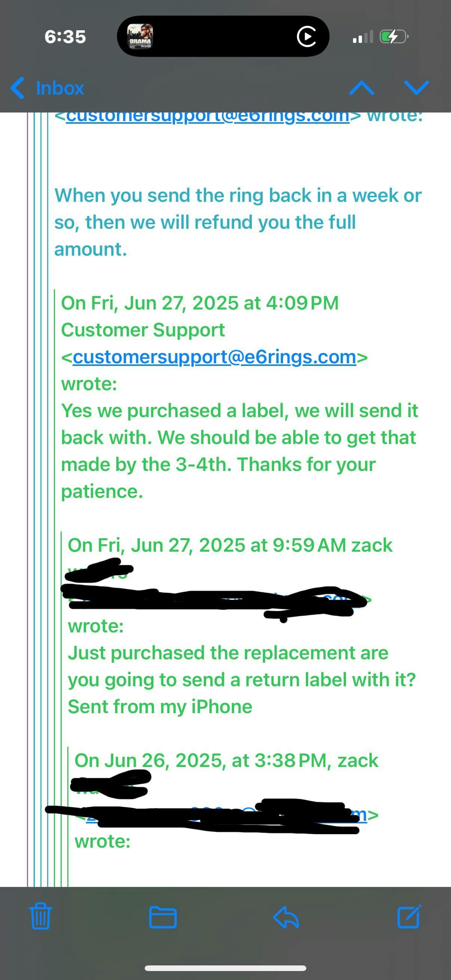
Task: Tap the cellular signal bars
Action: [x=363, y=37]
